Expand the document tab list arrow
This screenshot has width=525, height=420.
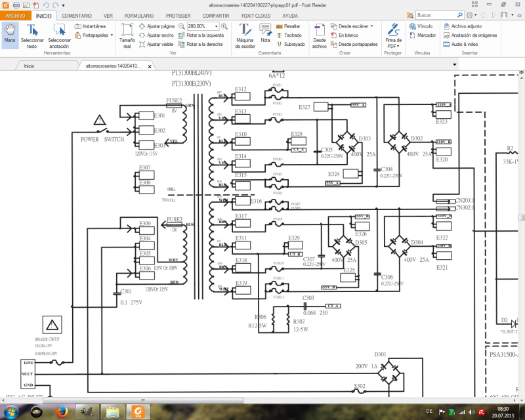point(454,64)
